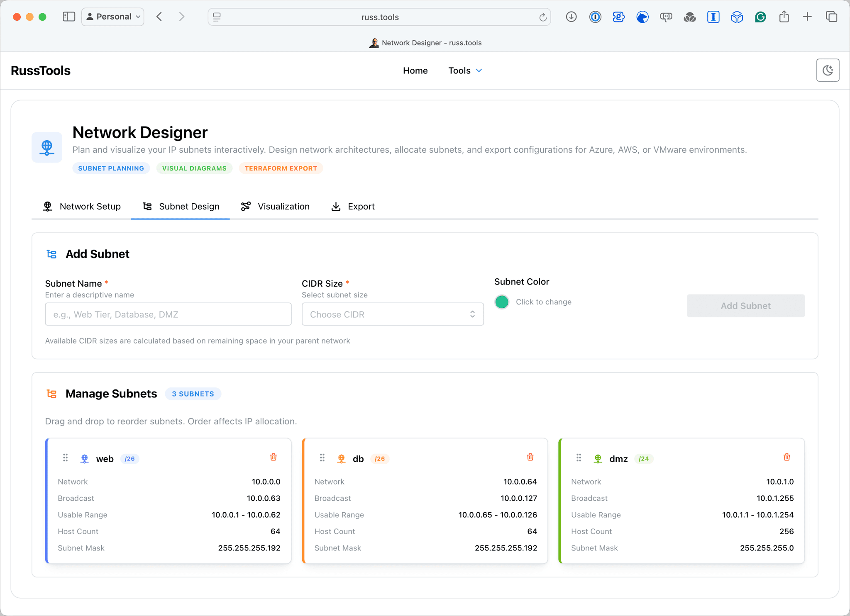Switch to the Visualization tab
850x616 pixels.
click(x=275, y=207)
